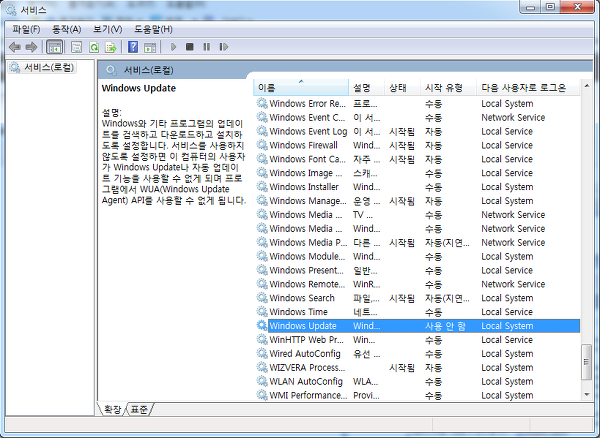Select 서비스(로컬) in the left tree
Viewport: 600px width, 438px height.
[42, 68]
